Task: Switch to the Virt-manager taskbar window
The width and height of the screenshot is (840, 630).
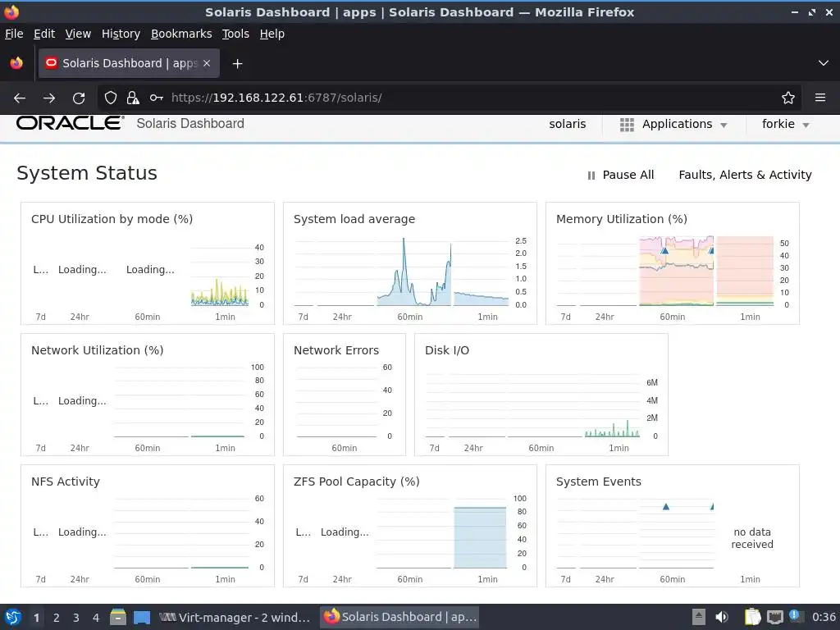Action: pyautogui.click(x=235, y=617)
